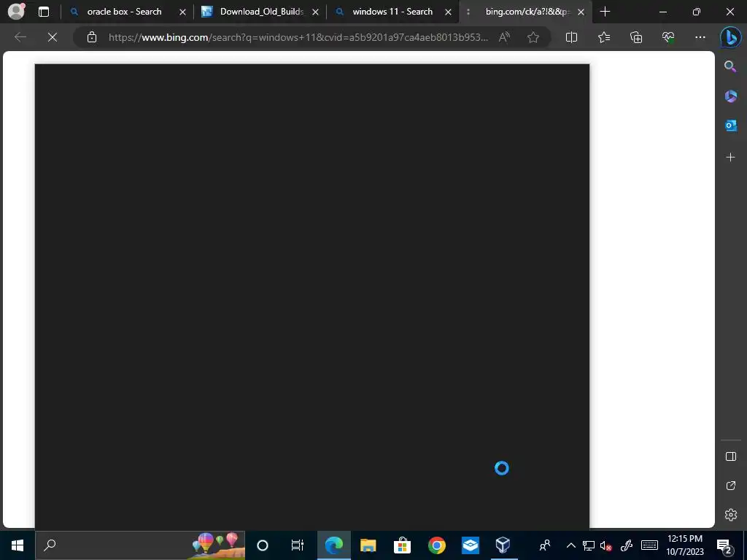747x560 pixels.
Task: Switch to the windows 11 - Search tab
Action: [392, 12]
